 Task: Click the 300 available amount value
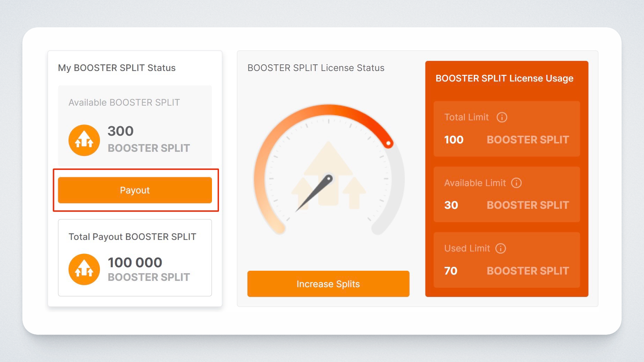(x=120, y=131)
